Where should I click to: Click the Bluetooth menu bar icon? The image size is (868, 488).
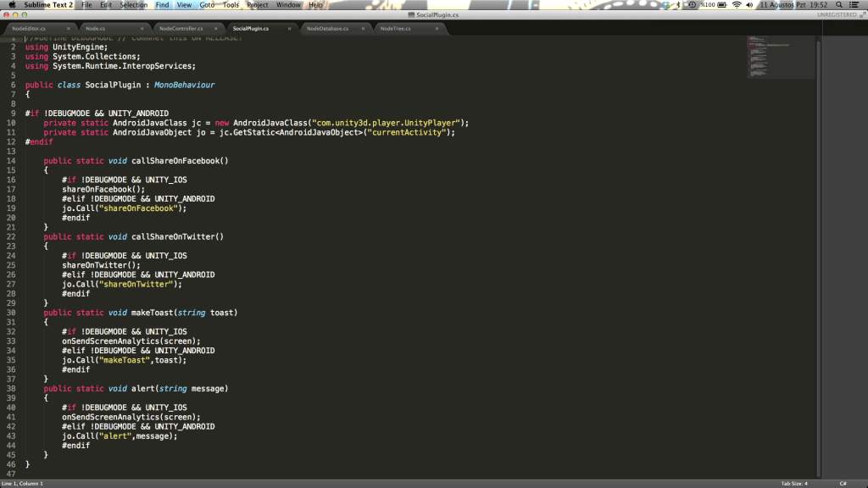[x=677, y=5]
